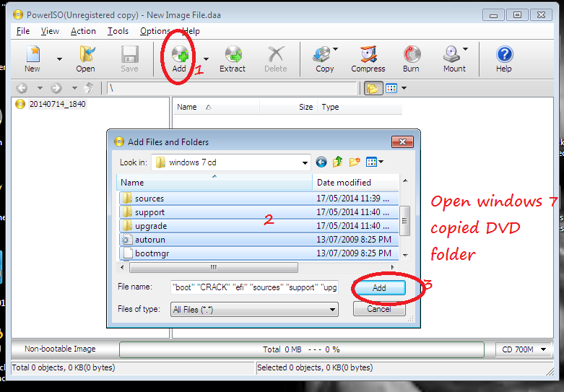This screenshot has width=564, height=392.
Task: Sort by the Type column header
Action: (x=360, y=107)
